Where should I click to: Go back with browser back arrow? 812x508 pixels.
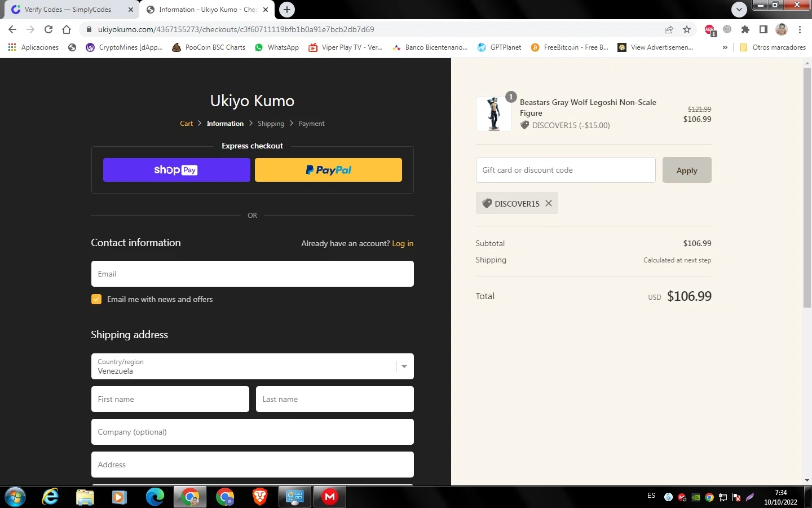tap(12, 29)
